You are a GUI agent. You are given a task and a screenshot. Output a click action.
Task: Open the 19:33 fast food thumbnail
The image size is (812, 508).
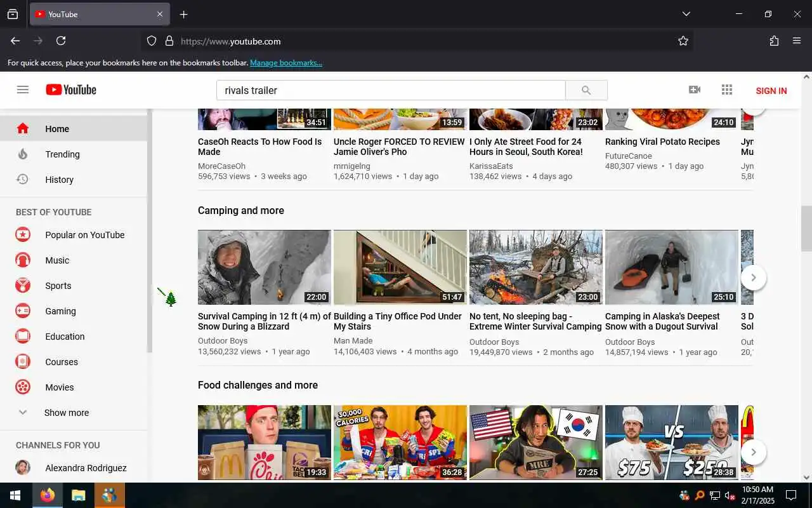coord(265,442)
